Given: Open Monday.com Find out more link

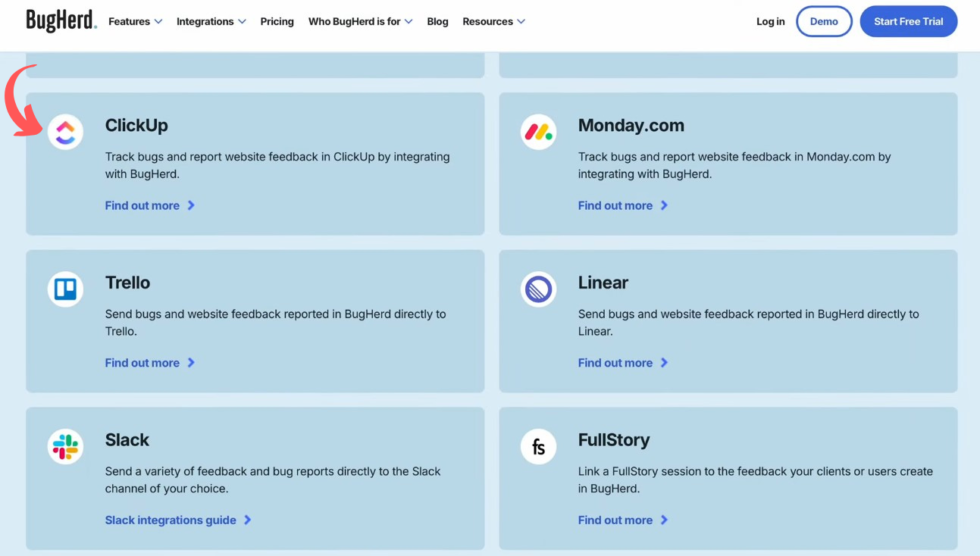Looking at the screenshot, I should pos(616,206).
